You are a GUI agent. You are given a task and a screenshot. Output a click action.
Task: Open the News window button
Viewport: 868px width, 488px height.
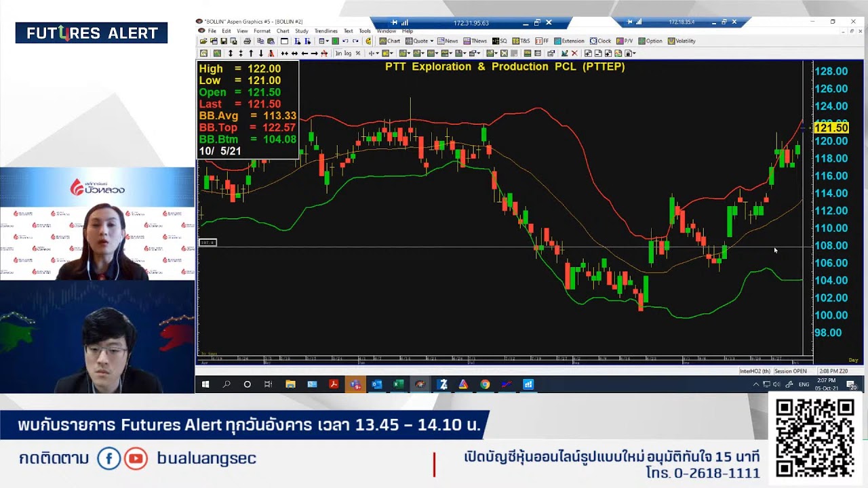point(448,41)
